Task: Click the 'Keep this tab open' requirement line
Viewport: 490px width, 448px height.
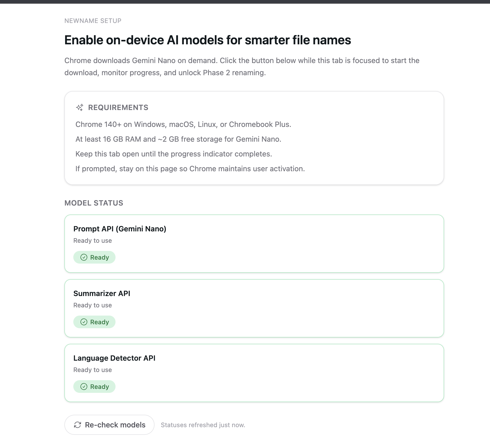Action: [x=174, y=154]
